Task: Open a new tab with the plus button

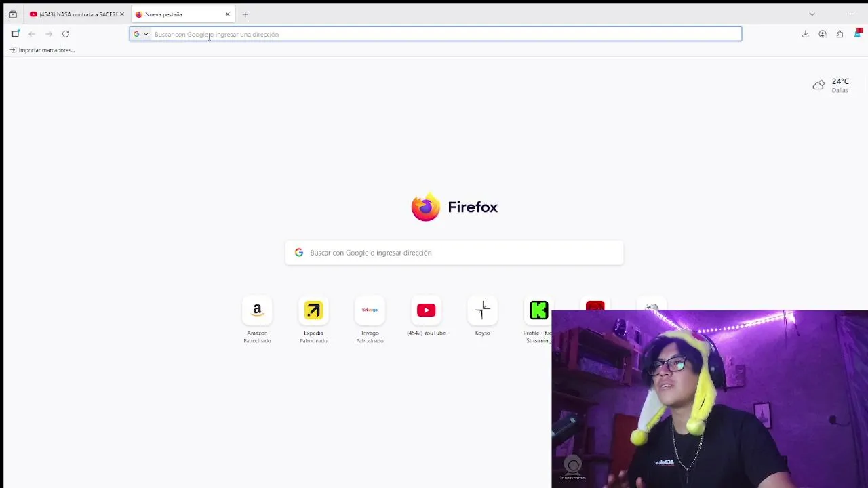Action: click(x=245, y=14)
